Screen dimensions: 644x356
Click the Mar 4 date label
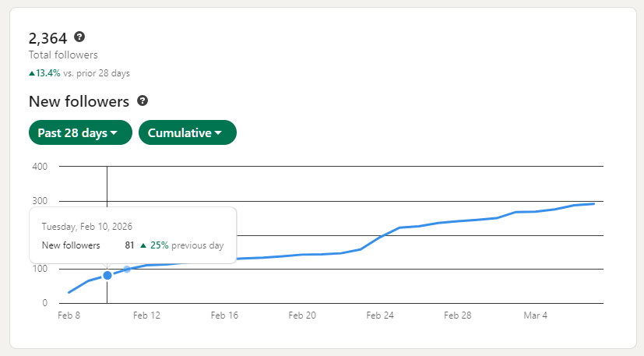pos(536,315)
